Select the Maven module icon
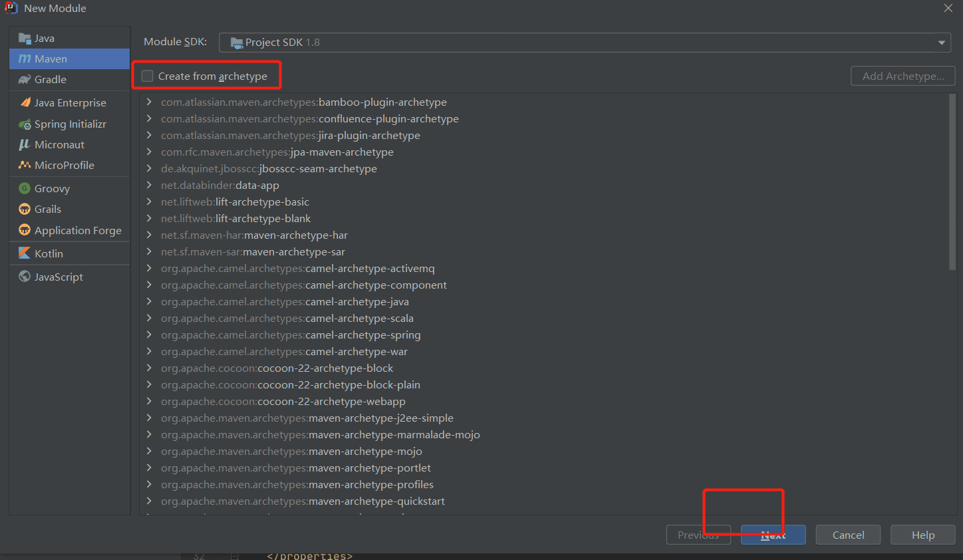Screen dimensions: 963x560 (25, 59)
